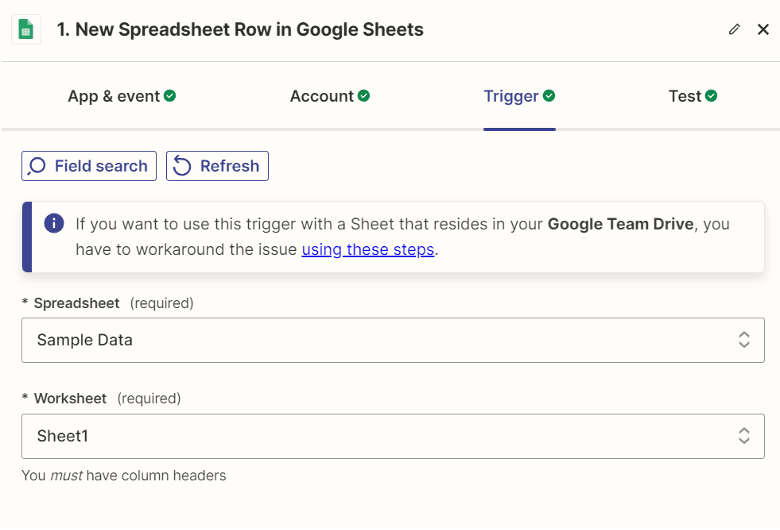Click the pencil icon to rename step
The image size is (780, 530).
point(735,30)
